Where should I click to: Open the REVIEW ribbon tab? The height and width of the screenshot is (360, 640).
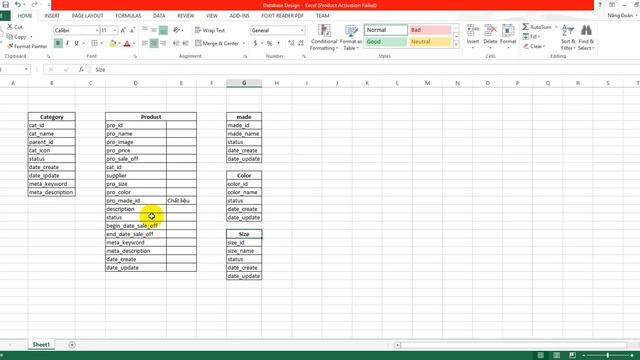tap(186, 16)
